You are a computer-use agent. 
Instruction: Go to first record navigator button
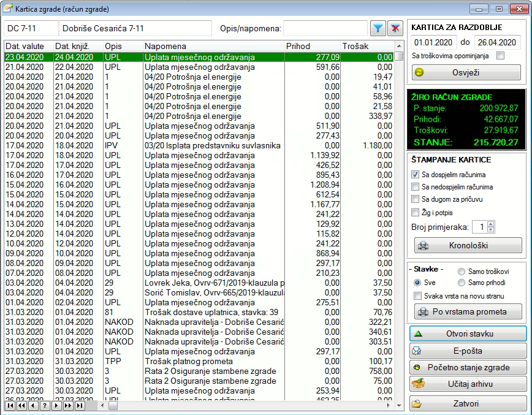(x=10, y=405)
